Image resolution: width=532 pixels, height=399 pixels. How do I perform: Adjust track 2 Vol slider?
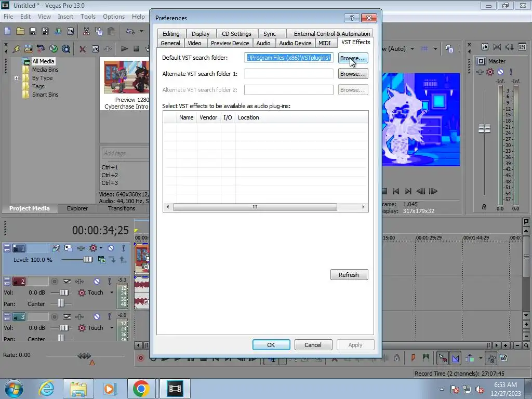pos(64,292)
